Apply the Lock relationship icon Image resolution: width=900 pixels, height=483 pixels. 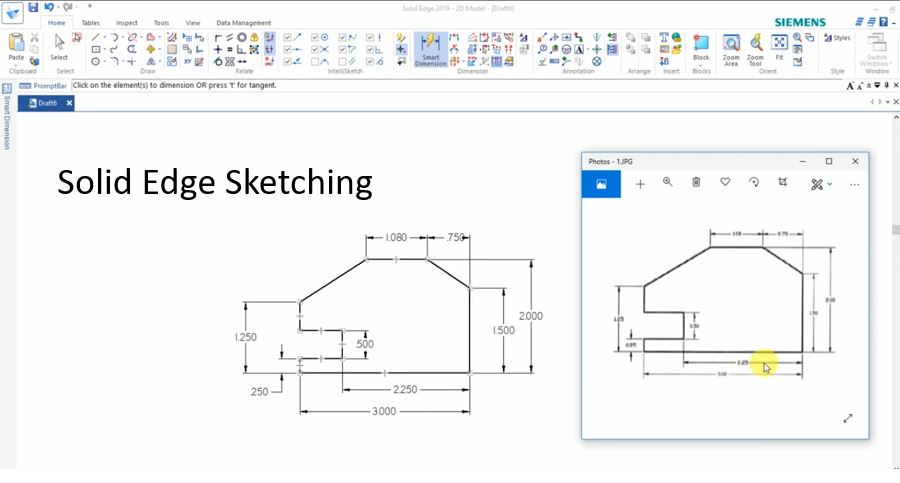point(254,37)
